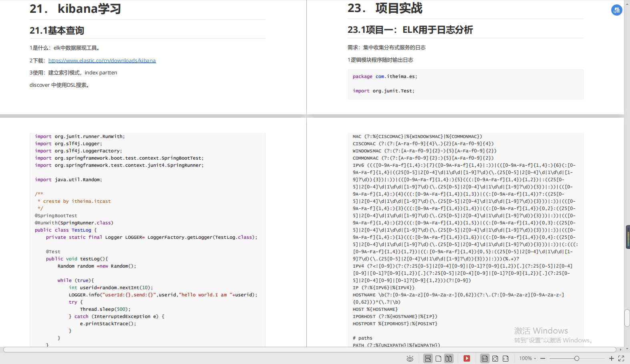Click 'IP (?:%{IPV6}|%{IPV4})' line

coord(384,288)
